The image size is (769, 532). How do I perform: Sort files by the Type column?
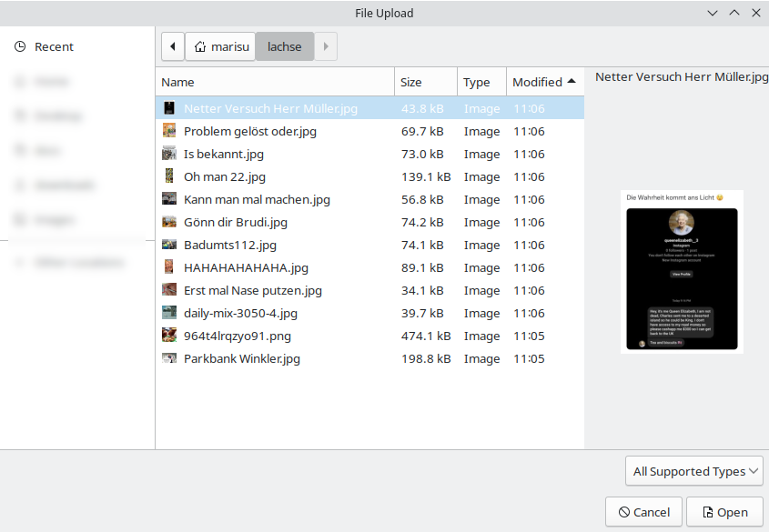tap(481, 82)
